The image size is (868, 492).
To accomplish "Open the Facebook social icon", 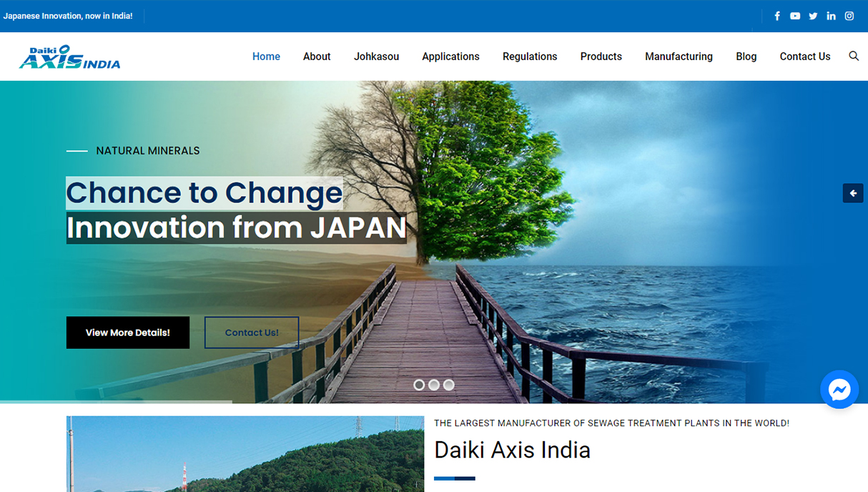I will (x=777, y=16).
